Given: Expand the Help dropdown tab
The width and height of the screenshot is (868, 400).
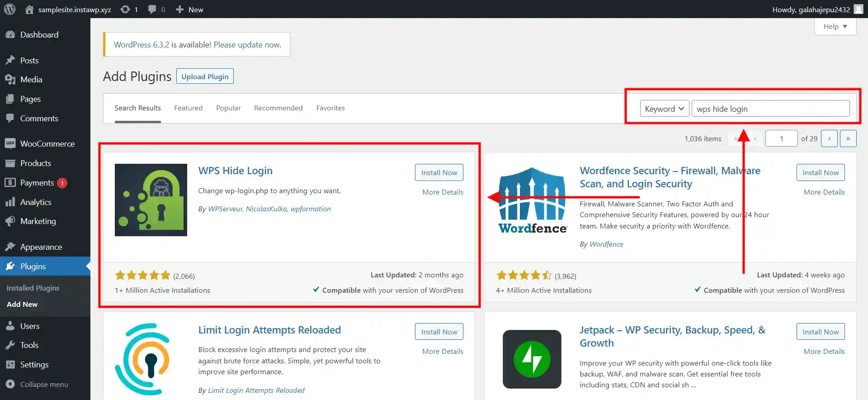Looking at the screenshot, I should (835, 26).
